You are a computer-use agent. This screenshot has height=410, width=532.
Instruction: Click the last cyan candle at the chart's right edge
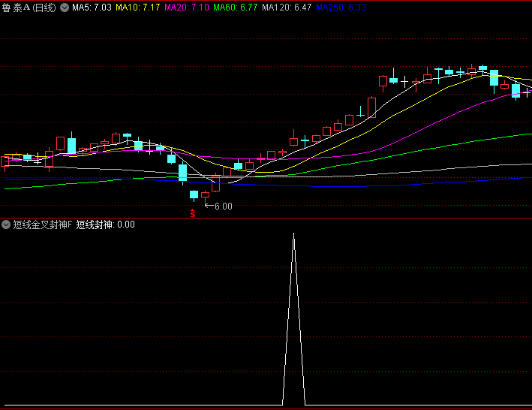[515, 90]
